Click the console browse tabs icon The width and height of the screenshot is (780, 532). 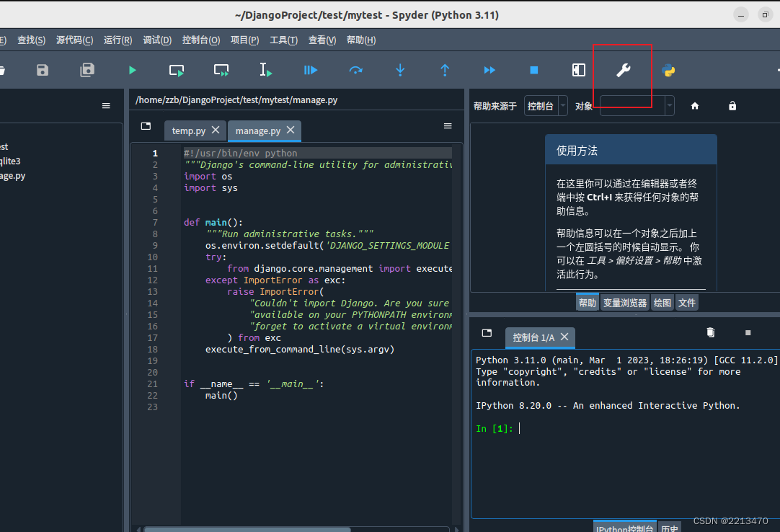487,333
